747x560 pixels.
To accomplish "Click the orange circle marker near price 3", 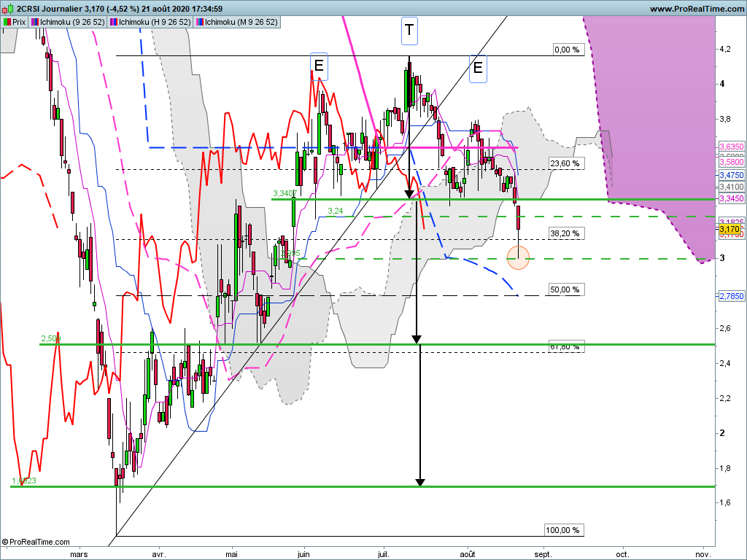I will [519, 257].
